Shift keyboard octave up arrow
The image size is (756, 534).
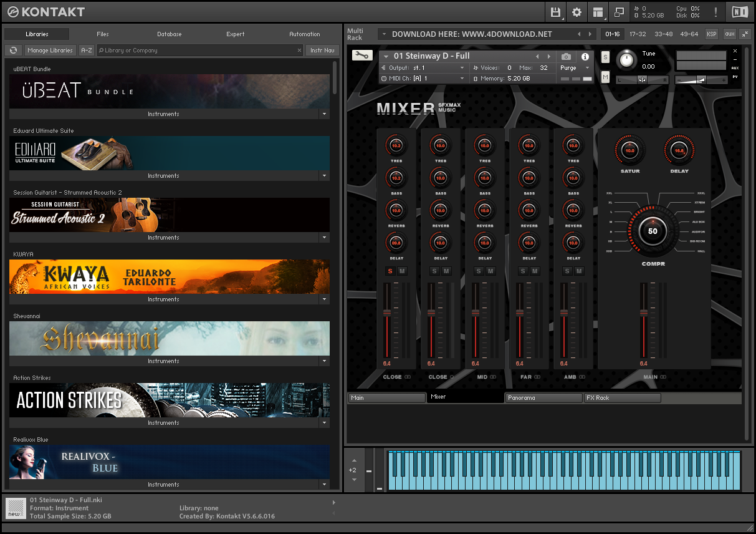(x=354, y=461)
